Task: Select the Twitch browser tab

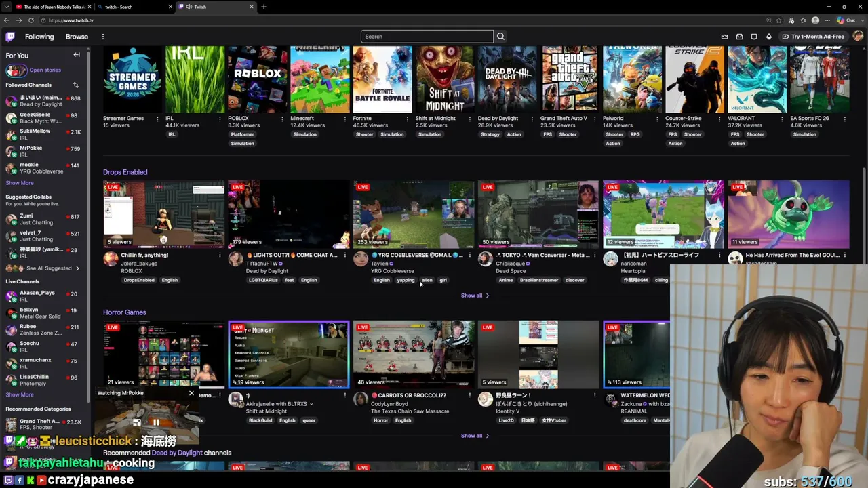Action: tap(216, 7)
